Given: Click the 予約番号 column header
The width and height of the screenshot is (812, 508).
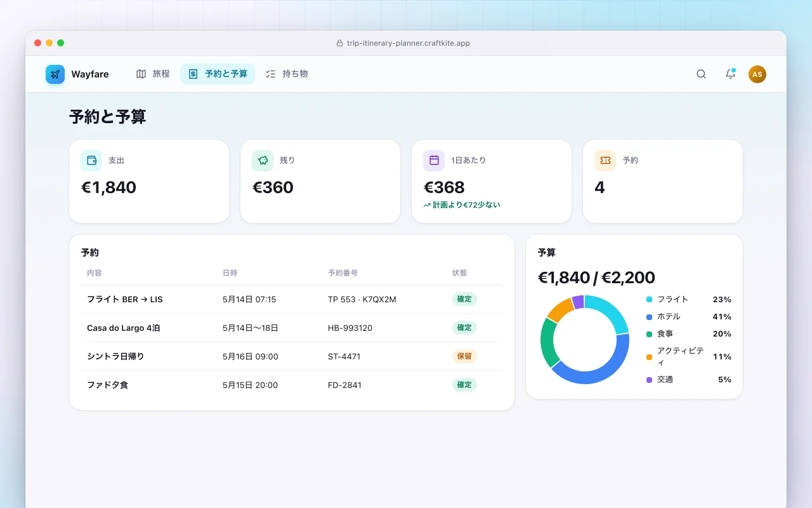Looking at the screenshot, I should [343, 273].
